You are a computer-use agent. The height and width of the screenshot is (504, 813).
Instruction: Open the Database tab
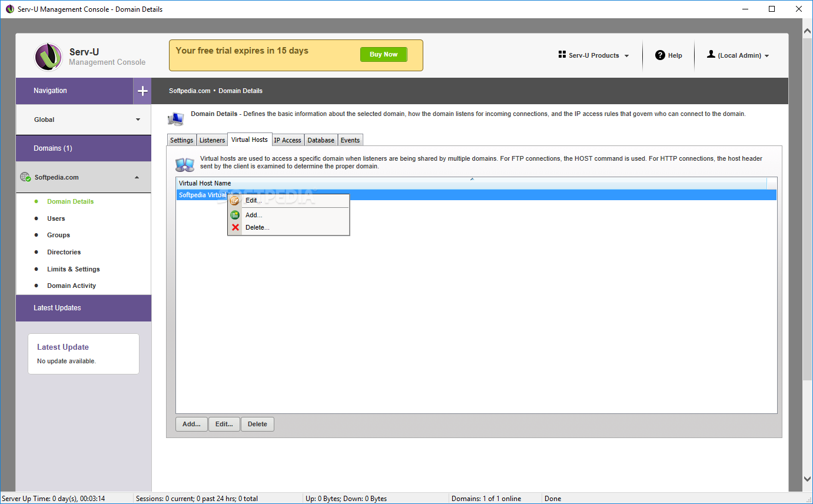click(x=321, y=140)
